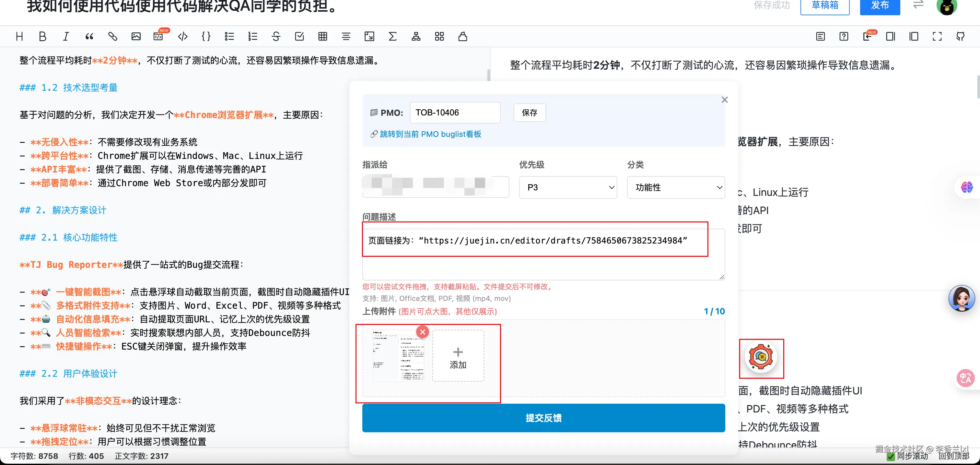Open heading level H menu

[19, 37]
